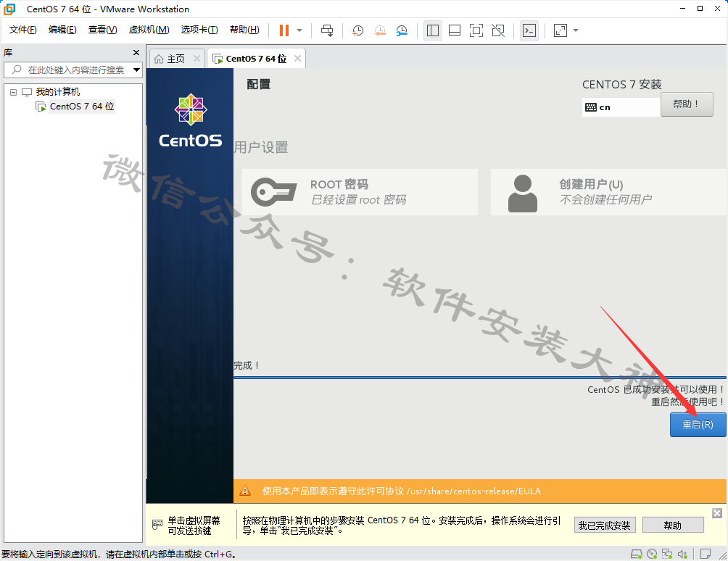Click the message log status icon
Viewport: 728px width, 561px height.
706,554
